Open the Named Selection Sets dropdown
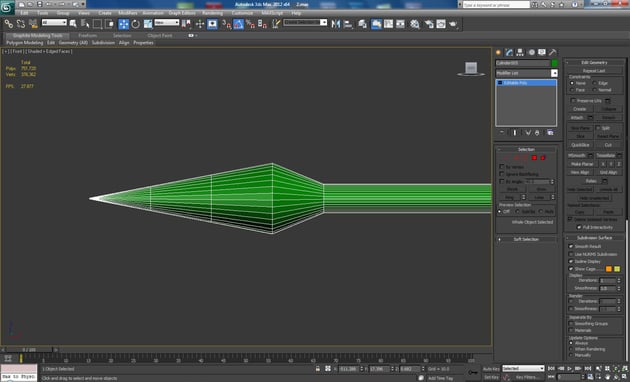Screen dimensions: 630x382 click(305, 23)
